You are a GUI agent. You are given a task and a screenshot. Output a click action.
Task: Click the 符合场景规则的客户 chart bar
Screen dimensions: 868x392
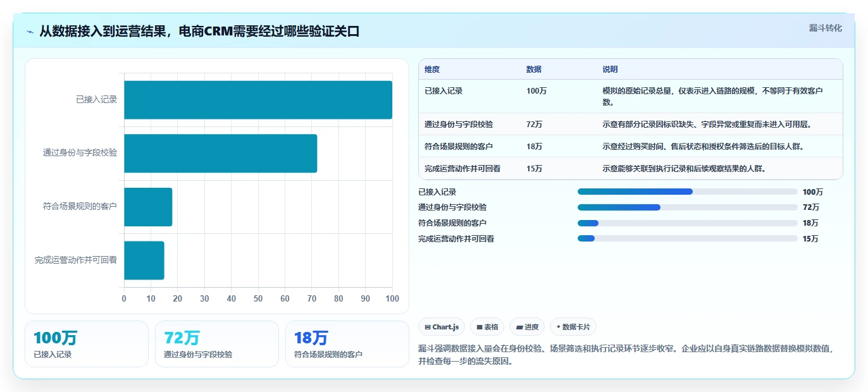coord(148,207)
